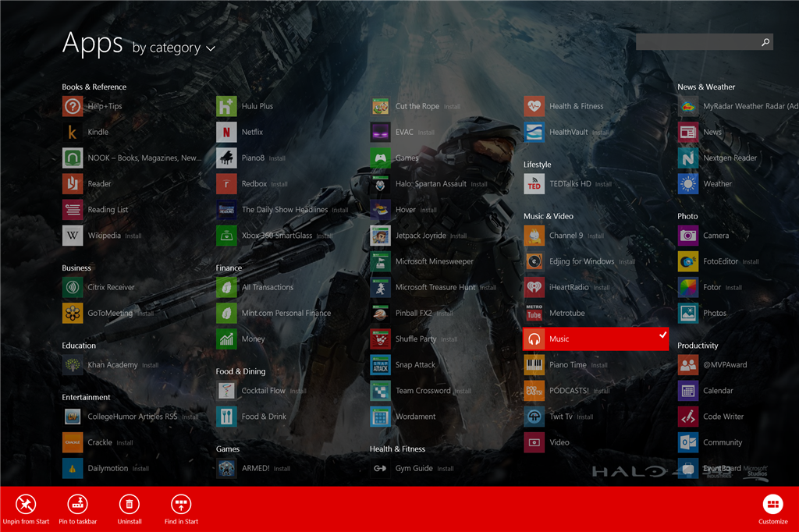Click the Microsoft Minesweeper game icon
Image resolution: width=799 pixels, height=532 pixels.
380,261
